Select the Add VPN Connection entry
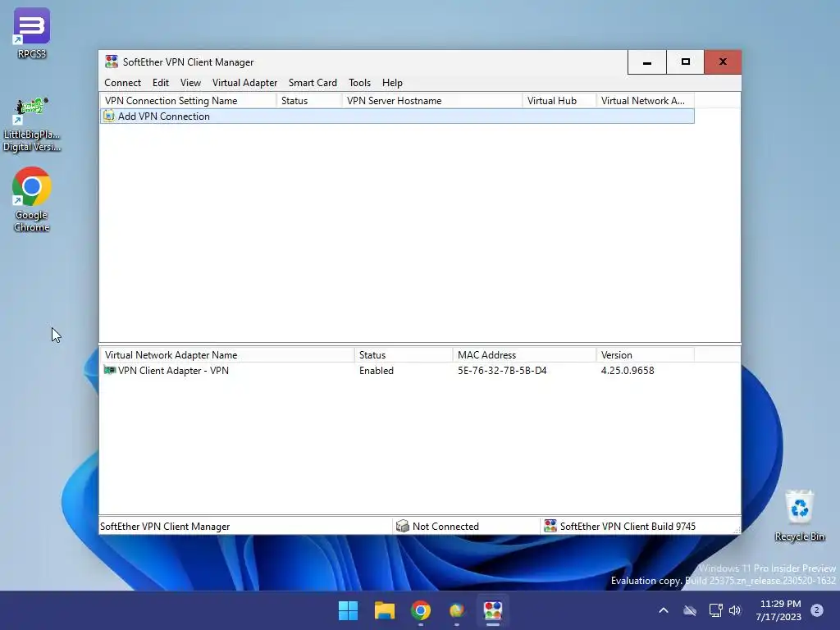 tap(397, 116)
